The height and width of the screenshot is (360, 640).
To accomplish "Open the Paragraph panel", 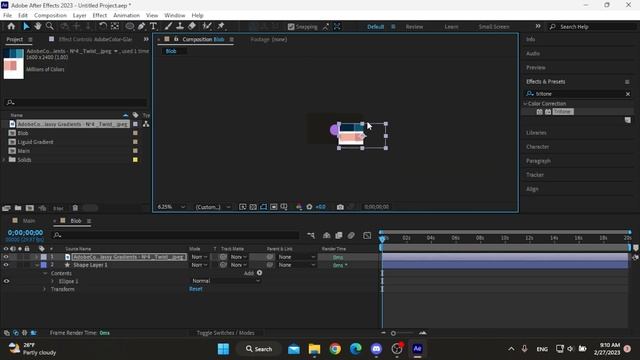I will (538, 161).
